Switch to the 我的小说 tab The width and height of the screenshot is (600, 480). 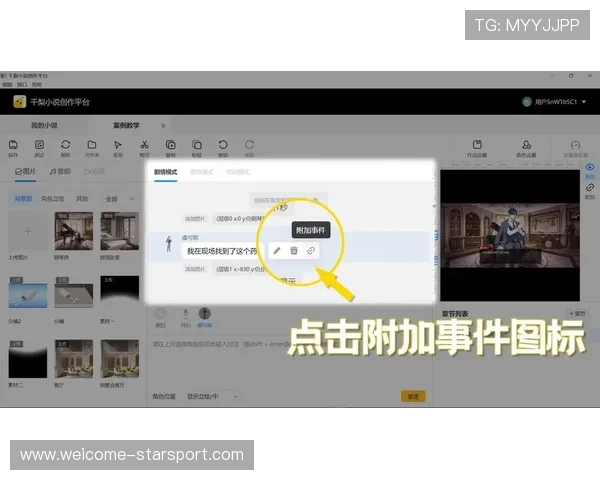coord(44,126)
